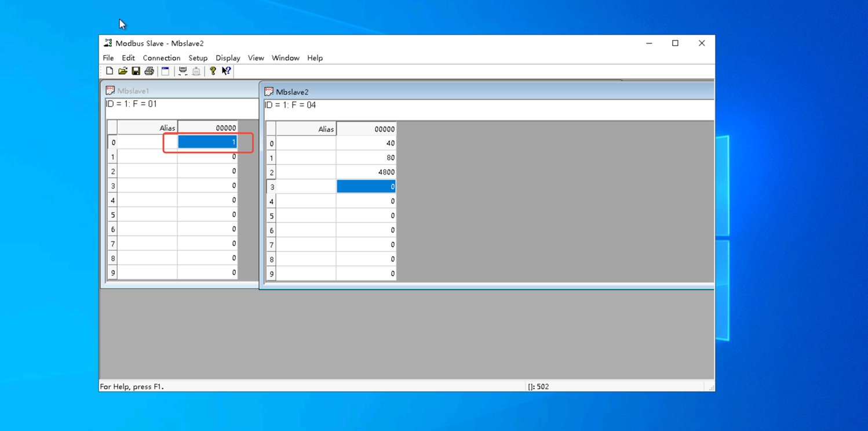Viewport: 868px width, 431px height.
Task: Click the greyed Disconnect toolbar icon
Action: point(196,71)
